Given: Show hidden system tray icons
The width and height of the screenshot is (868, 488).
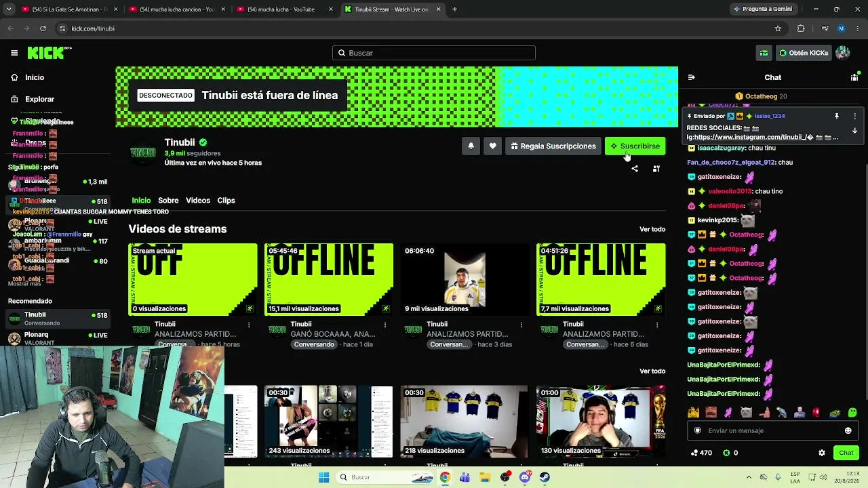Looking at the screenshot, I should coord(749,477).
